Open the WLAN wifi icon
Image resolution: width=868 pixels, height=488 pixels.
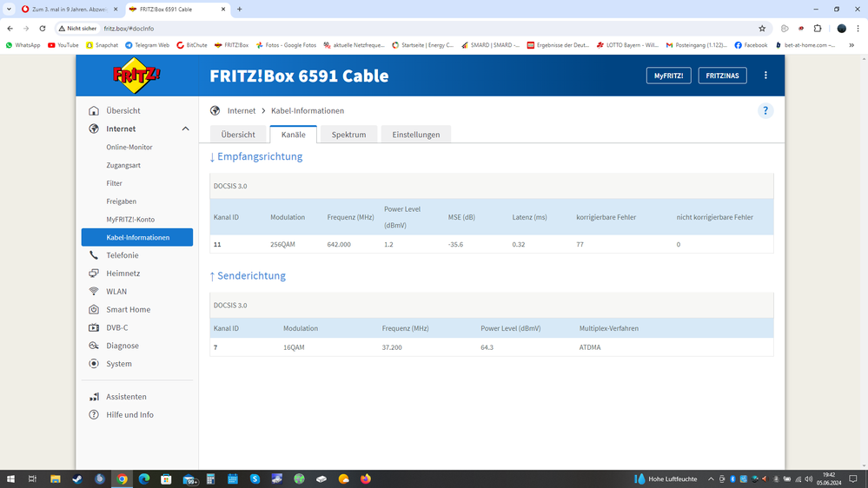coord(94,291)
